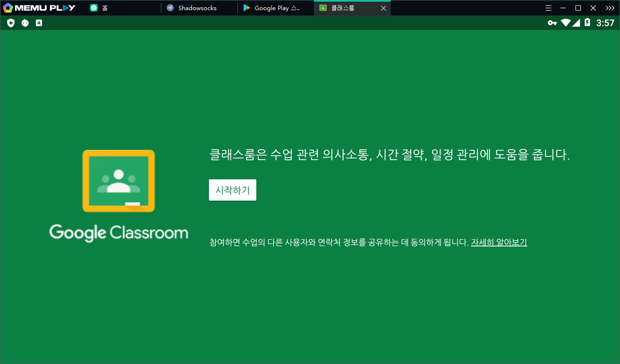Click the VPN key status icon

click(552, 23)
